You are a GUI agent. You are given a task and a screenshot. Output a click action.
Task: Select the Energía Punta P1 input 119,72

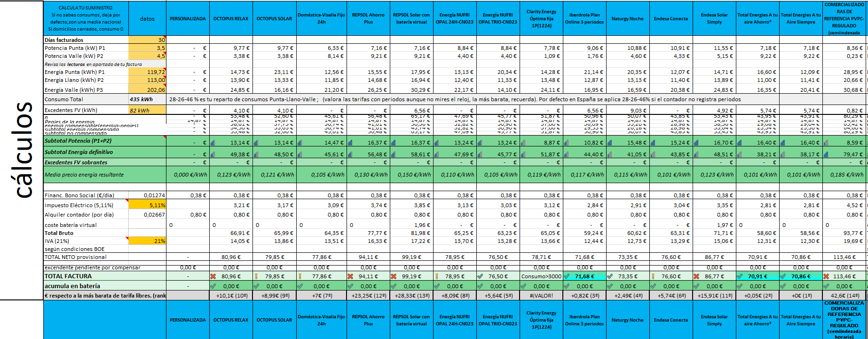[x=147, y=72]
